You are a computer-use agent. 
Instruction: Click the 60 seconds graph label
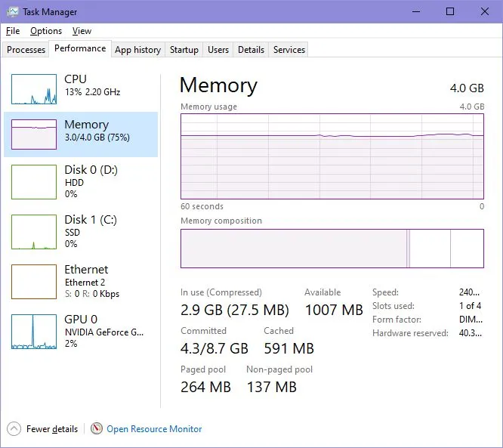[x=202, y=206]
